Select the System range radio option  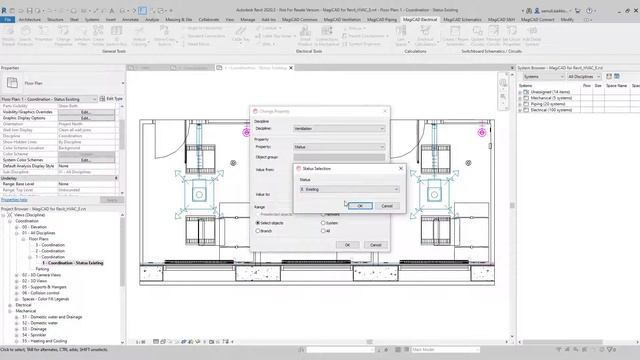click(x=323, y=223)
